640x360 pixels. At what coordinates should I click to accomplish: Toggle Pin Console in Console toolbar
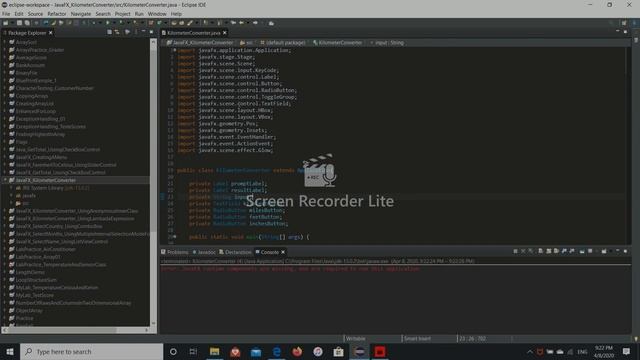coord(582,251)
